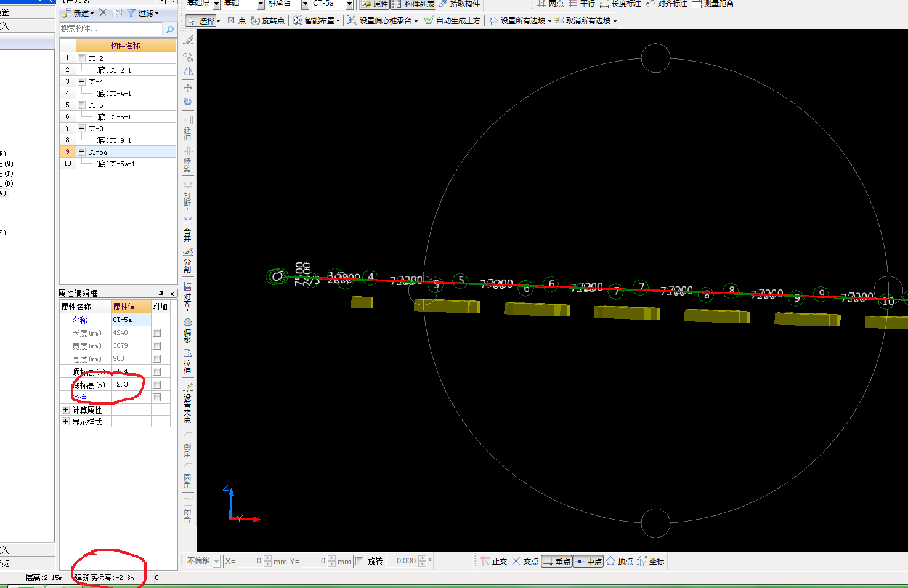Image resolution: width=908 pixels, height=588 pixels.
Task: Click the 拉伸 stretch tool
Action: point(188,361)
